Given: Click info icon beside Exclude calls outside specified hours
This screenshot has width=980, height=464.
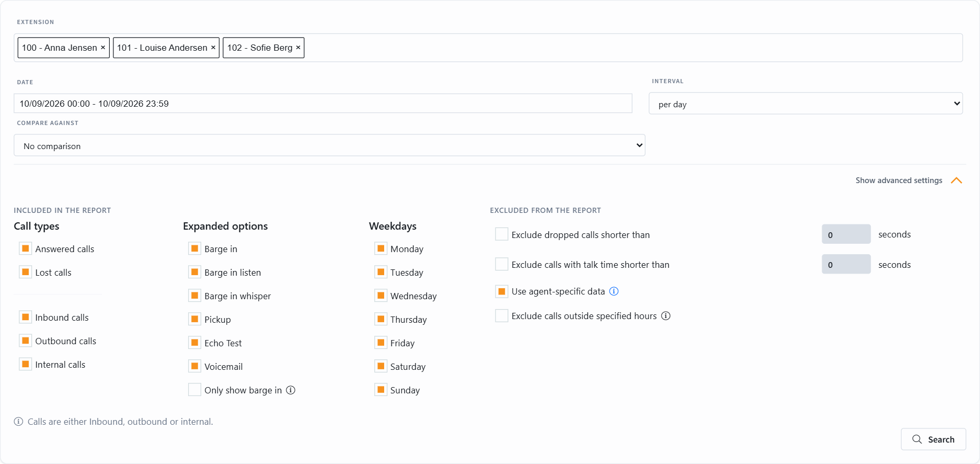Looking at the screenshot, I should (666, 316).
